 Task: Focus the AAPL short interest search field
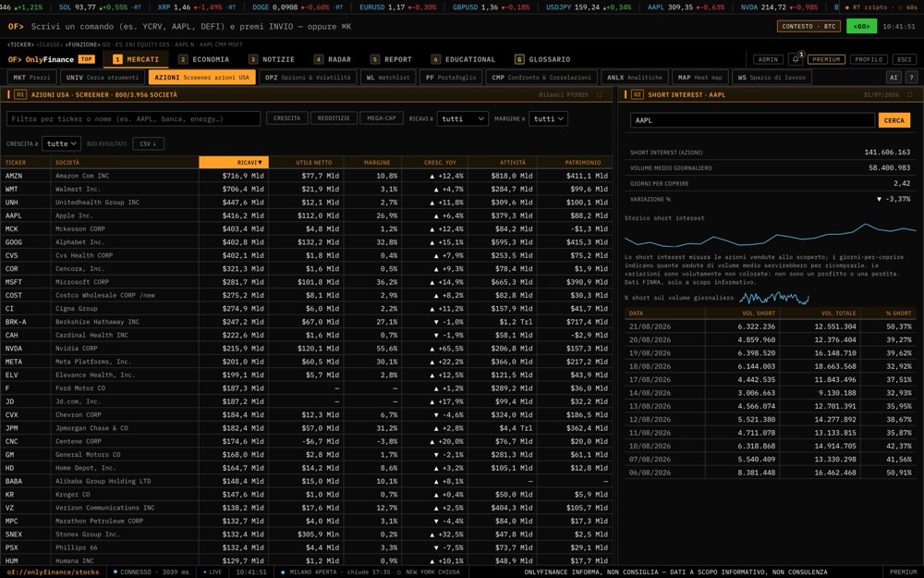click(x=752, y=120)
